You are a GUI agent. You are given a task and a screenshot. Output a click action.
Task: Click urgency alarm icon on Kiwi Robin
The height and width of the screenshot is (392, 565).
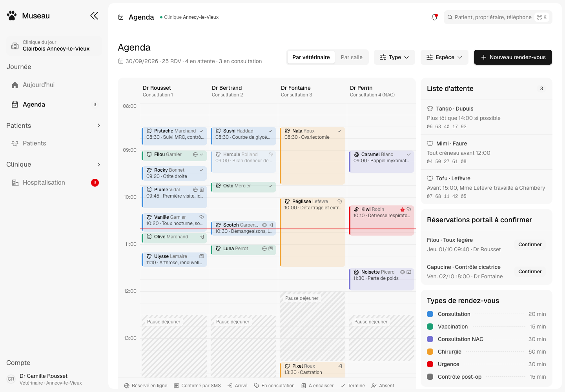tap(402, 209)
